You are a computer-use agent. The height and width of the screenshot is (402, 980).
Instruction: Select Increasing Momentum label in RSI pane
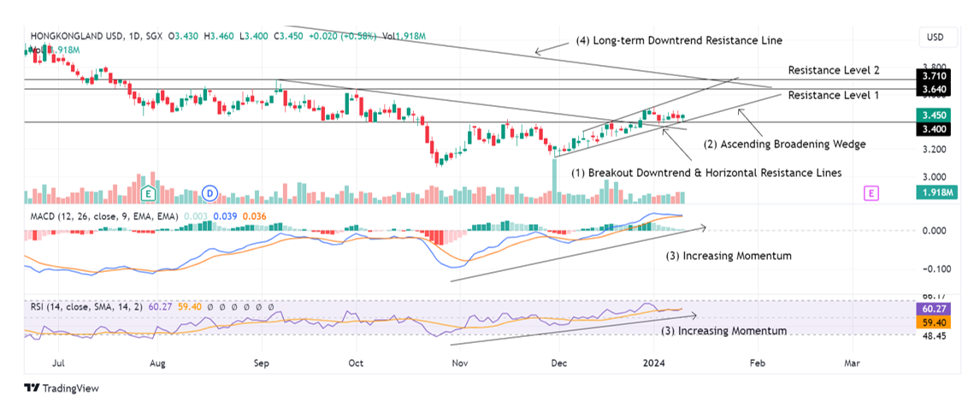[x=723, y=330]
